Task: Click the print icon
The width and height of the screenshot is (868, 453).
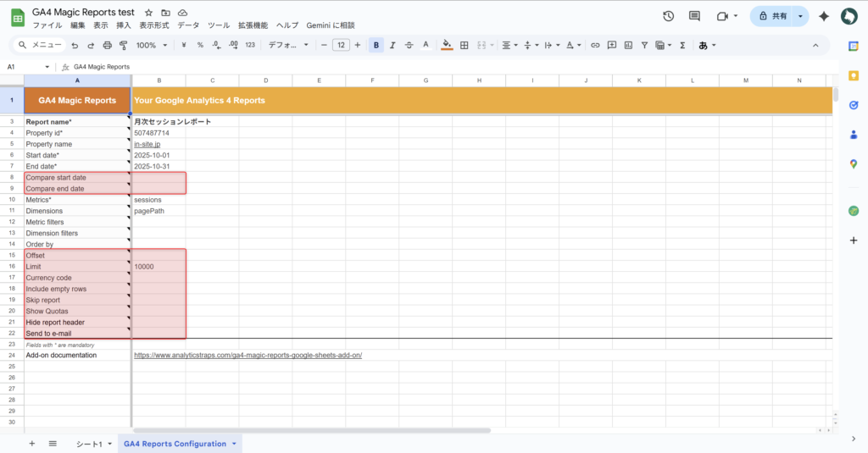Action: (x=107, y=45)
